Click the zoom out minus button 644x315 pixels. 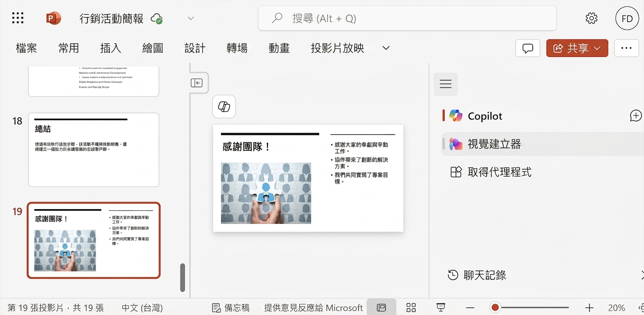click(469, 308)
